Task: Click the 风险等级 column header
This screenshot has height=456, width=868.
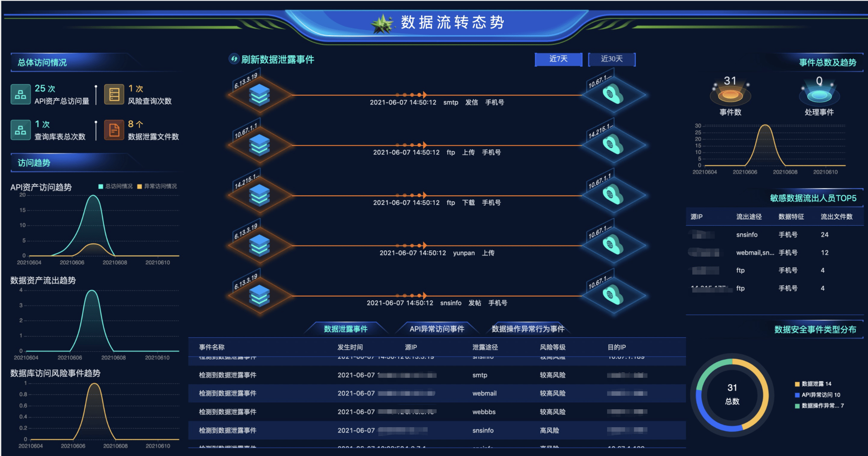Action: (552, 347)
